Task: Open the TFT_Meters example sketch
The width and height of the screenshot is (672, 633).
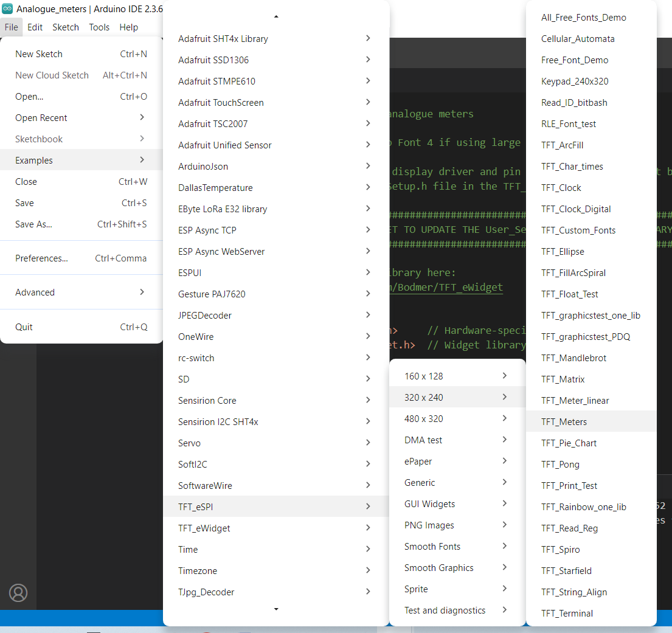Action: point(564,421)
